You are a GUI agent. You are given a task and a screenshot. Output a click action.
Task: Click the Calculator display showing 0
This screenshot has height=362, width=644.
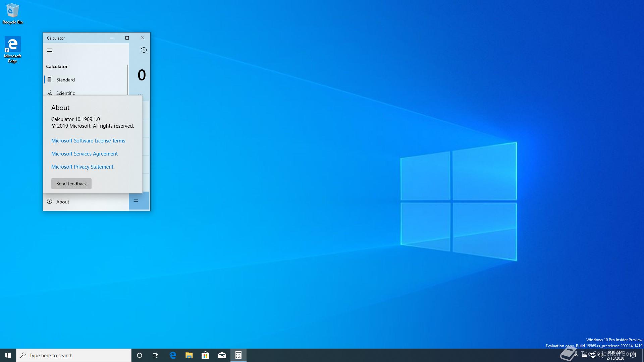(x=142, y=75)
